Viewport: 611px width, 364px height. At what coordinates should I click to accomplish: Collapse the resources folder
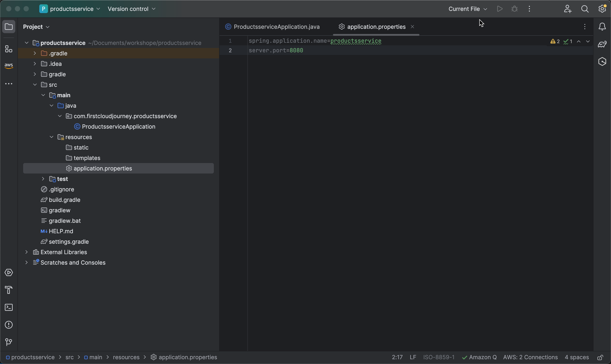[51, 137]
